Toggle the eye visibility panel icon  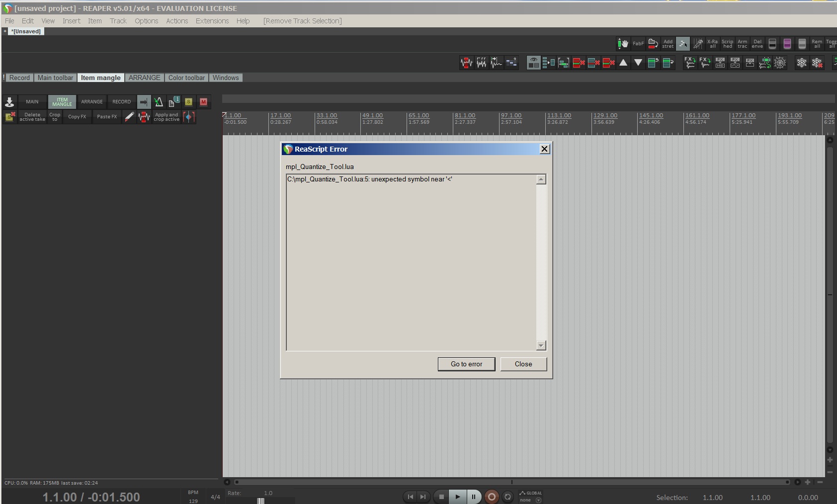[534, 63]
